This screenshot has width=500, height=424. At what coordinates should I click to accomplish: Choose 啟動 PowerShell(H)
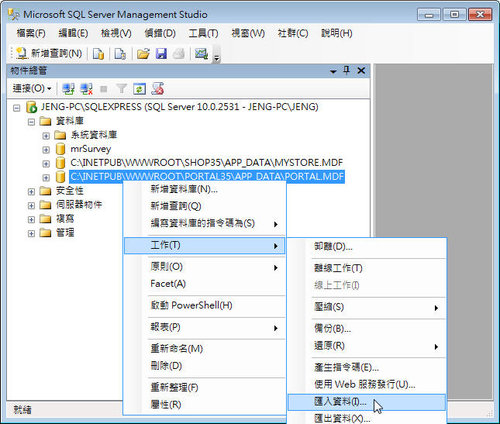point(205,305)
